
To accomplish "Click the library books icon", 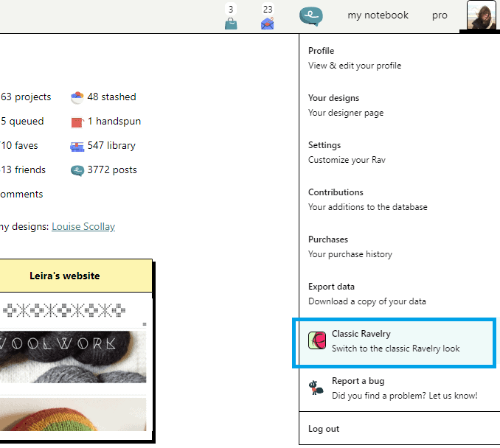I will tap(77, 146).
